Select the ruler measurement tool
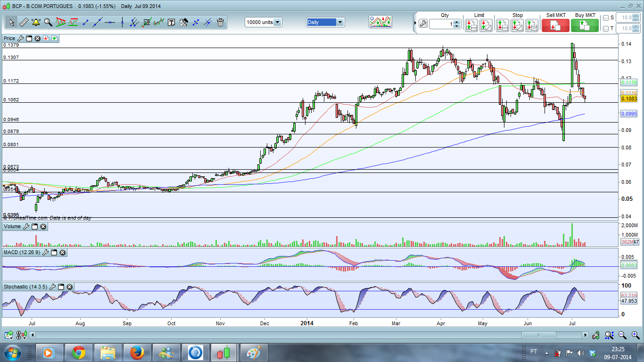This screenshot has width=644, height=362. pyautogui.click(x=24, y=22)
